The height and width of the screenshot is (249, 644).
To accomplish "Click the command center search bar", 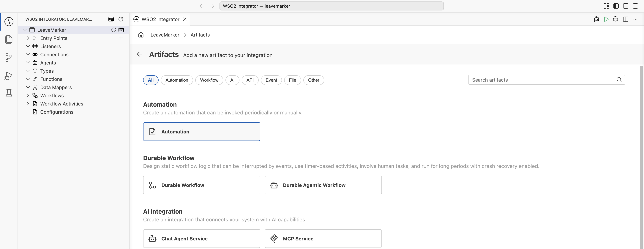I will click(x=332, y=6).
